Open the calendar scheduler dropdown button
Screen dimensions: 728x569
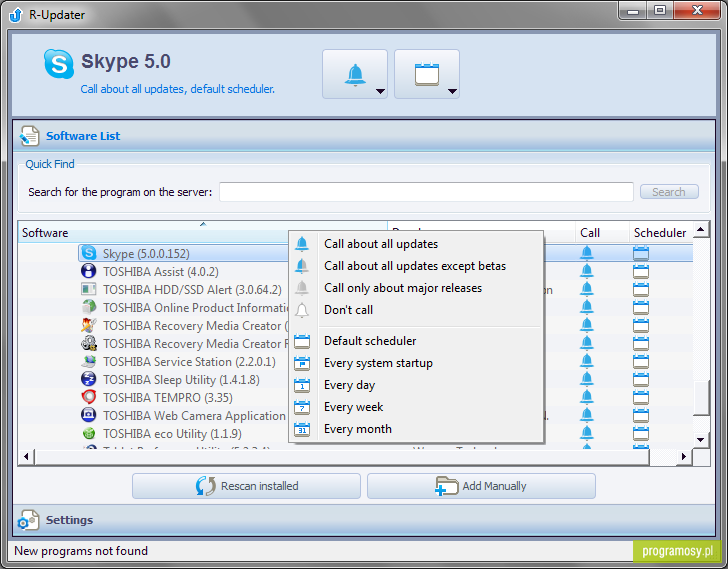tap(427, 74)
